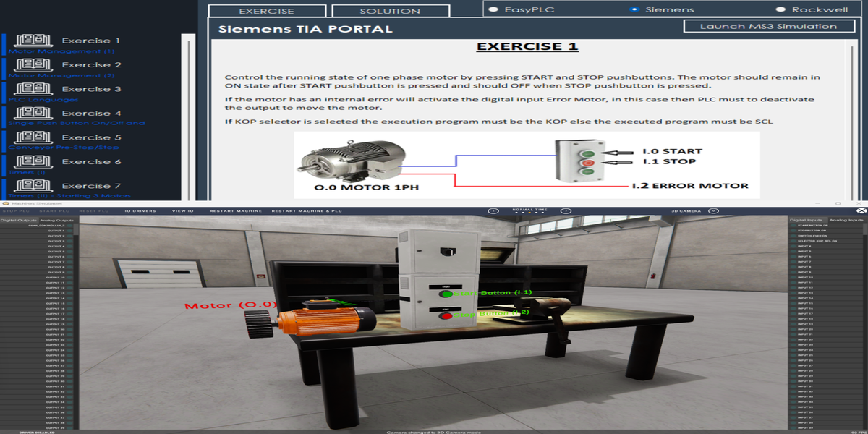Viewport: 868px width, 434px height.
Task: Open IO DRIVERS in simulator toolbar
Action: coord(140,210)
